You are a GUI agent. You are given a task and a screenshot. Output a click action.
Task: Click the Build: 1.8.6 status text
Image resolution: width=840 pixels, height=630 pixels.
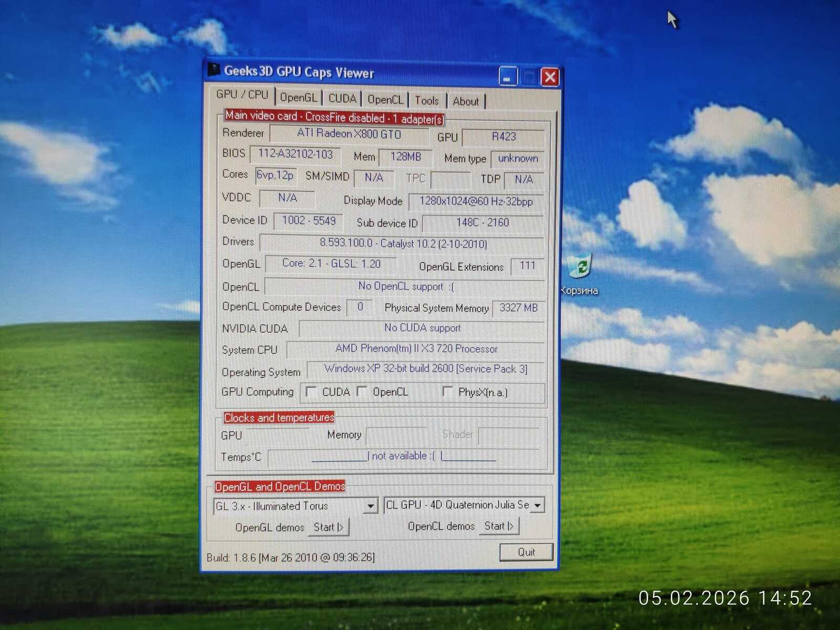(x=291, y=558)
